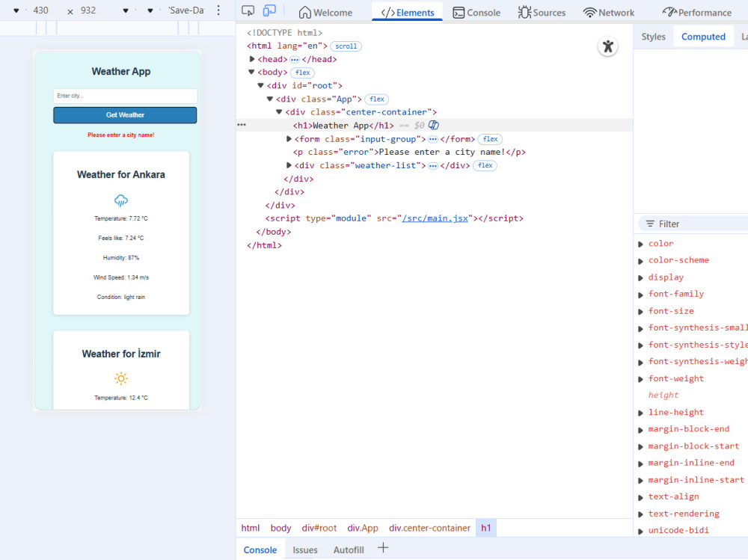
Task: Click the div#root breadcrumb
Action: (x=319, y=528)
